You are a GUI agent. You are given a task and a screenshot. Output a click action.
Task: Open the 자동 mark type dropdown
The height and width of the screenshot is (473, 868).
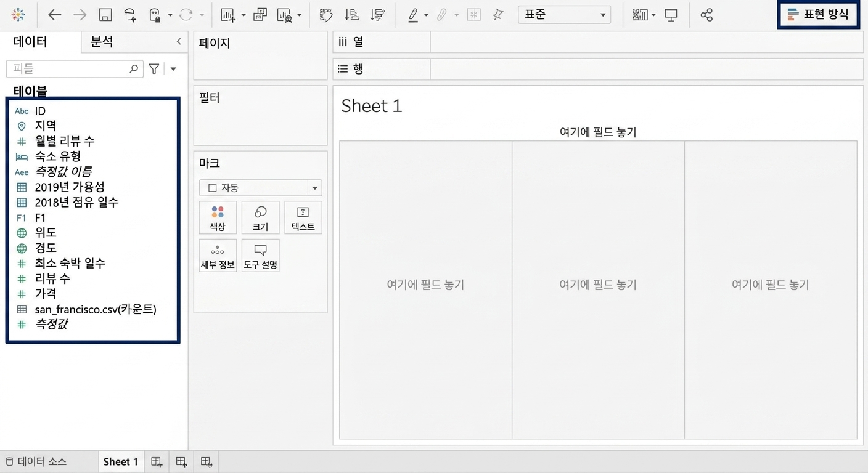click(260, 188)
